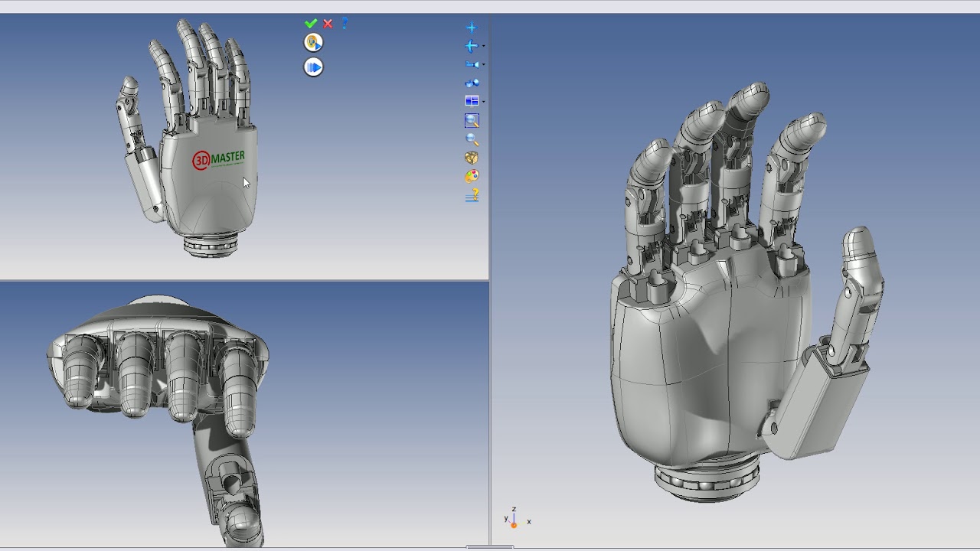Confirm with the green checkmark icon
Image resolution: width=980 pixels, height=551 pixels.
coord(310,24)
